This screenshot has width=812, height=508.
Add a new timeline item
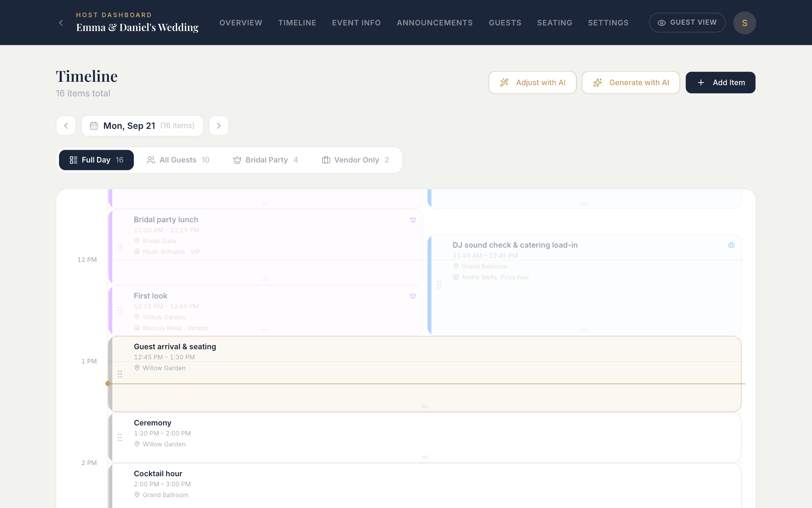[721, 83]
